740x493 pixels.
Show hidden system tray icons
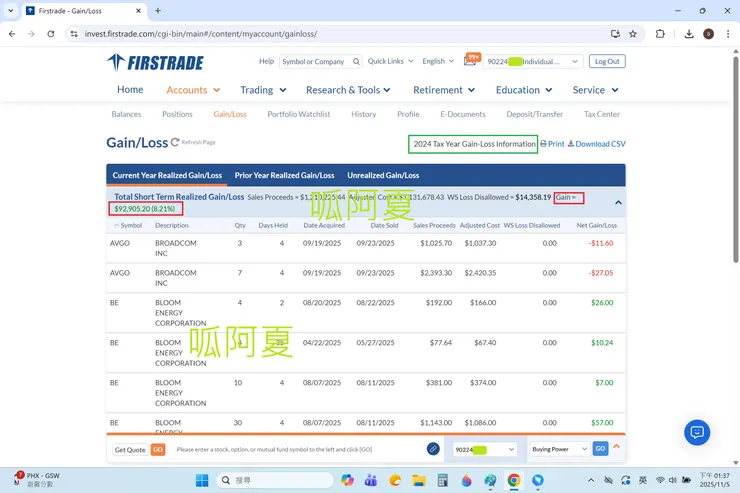click(x=591, y=480)
